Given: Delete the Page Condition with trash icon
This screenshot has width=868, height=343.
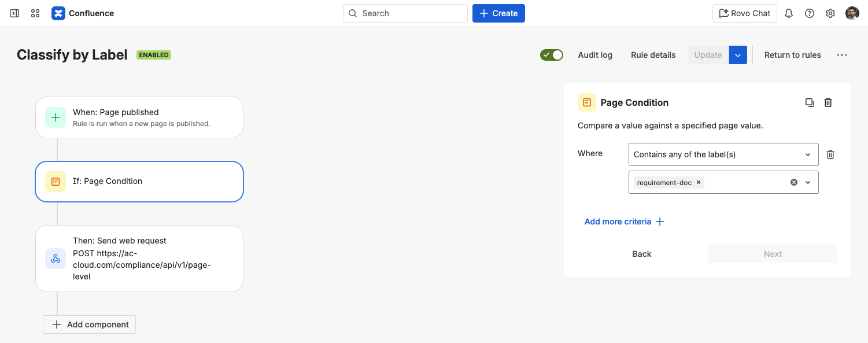Looking at the screenshot, I should [x=828, y=102].
